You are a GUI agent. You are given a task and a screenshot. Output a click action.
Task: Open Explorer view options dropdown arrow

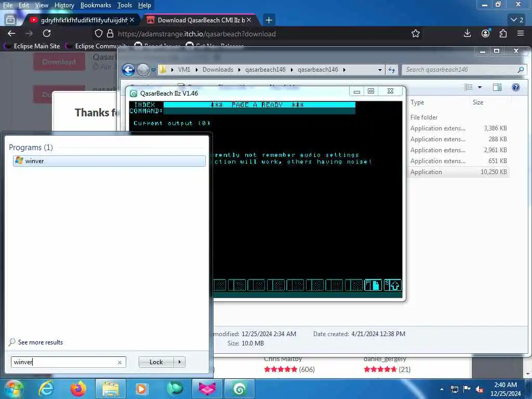(480, 87)
